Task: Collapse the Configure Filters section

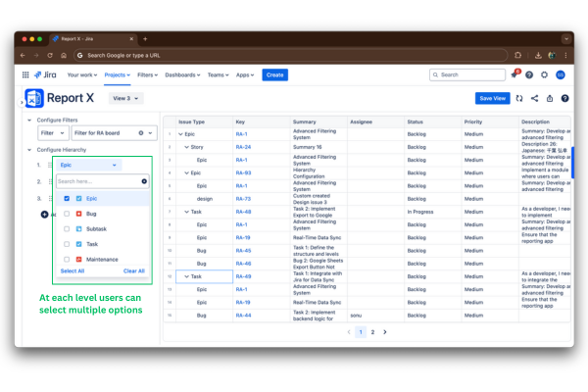Action: click(x=29, y=120)
